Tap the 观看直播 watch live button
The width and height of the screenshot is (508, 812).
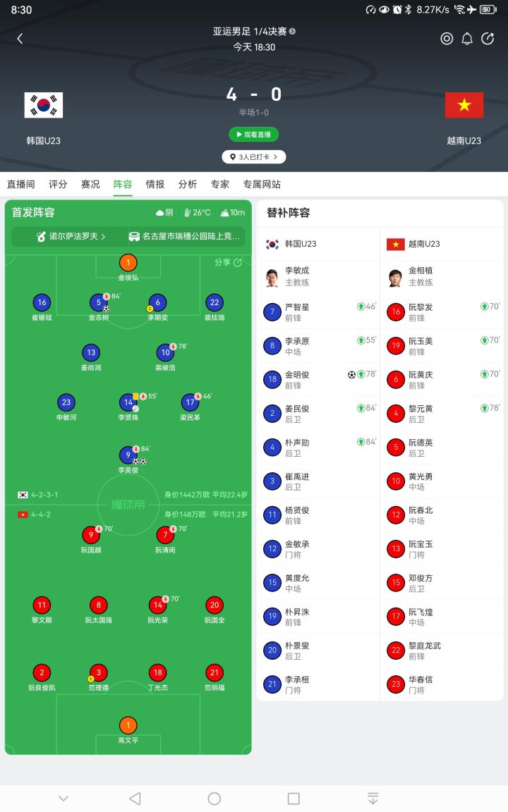(253, 135)
